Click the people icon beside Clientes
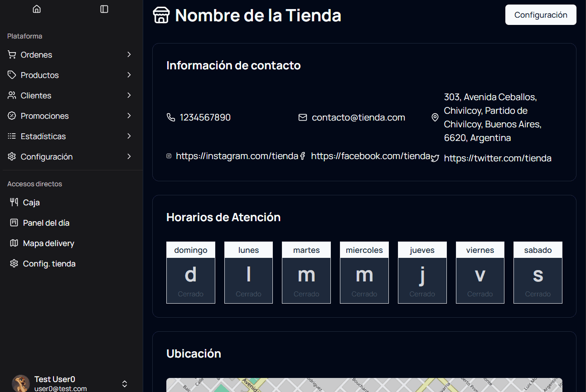This screenshot has width=586, height=392. click(x=12, y=96)
